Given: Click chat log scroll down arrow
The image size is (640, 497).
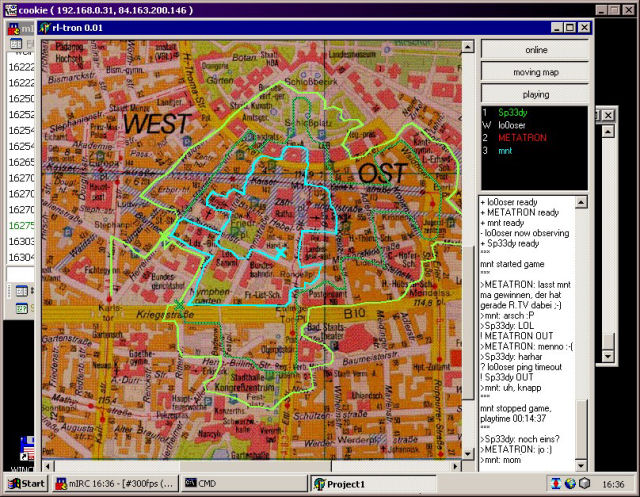Looking at the screenshot, I should 581,465.
